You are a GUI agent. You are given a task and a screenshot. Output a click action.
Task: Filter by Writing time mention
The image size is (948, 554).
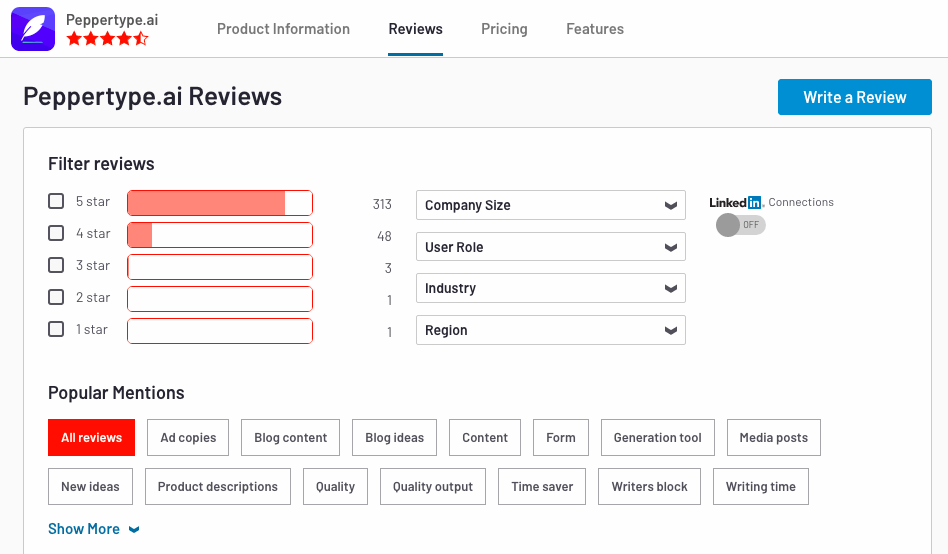(x=761, y=486)
